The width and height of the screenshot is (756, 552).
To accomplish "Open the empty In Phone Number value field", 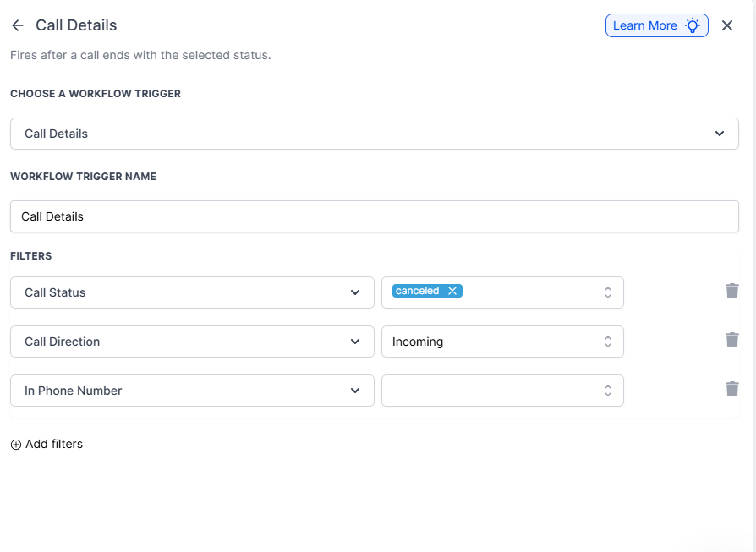I will (502, 391).
